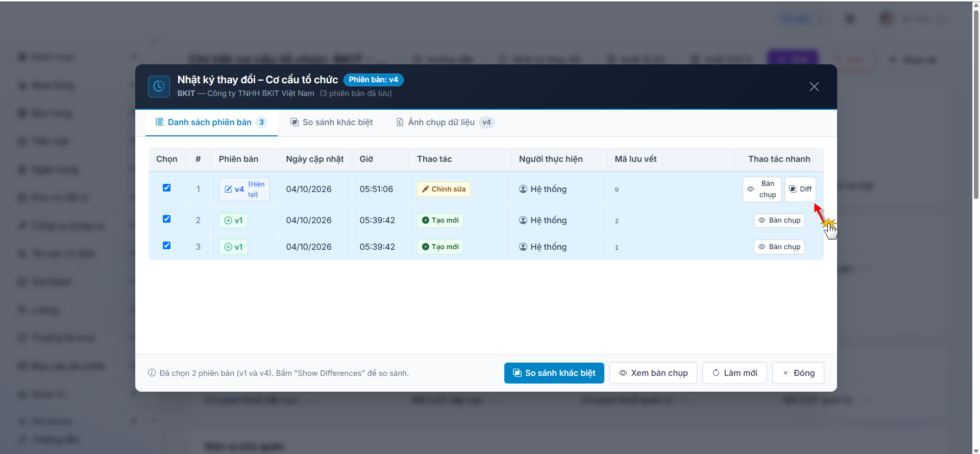Toggle the checkbox for row 3
Viewport: 980px width, 454px height.
(166, 246)
